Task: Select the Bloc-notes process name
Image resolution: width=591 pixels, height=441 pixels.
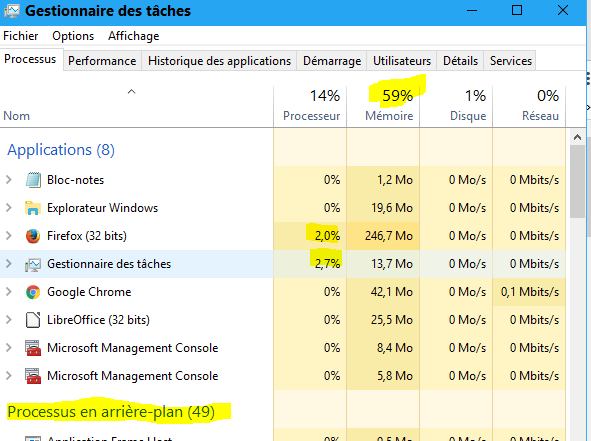Action: coord(75,180)
